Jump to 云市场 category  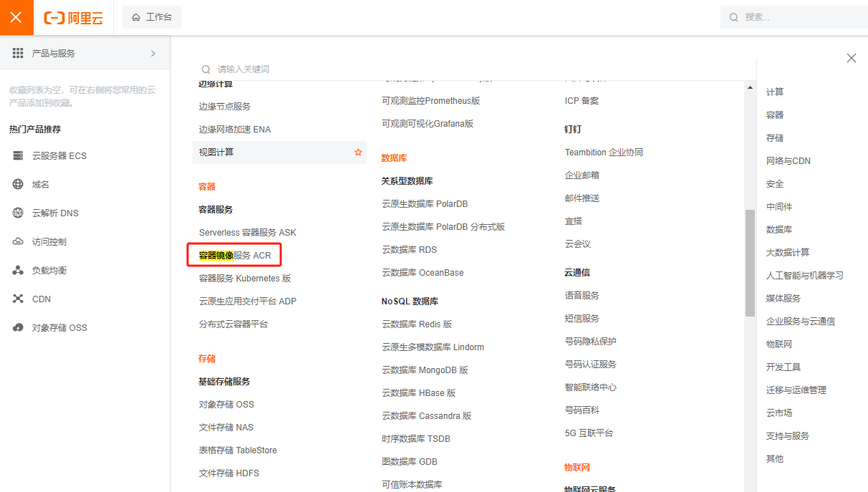[x=779, y=413]
